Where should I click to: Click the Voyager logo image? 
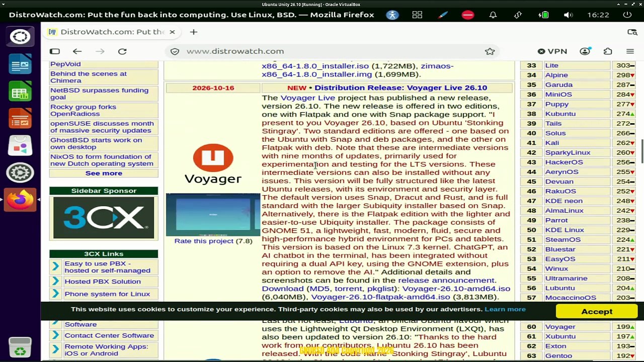pos(213,164)
